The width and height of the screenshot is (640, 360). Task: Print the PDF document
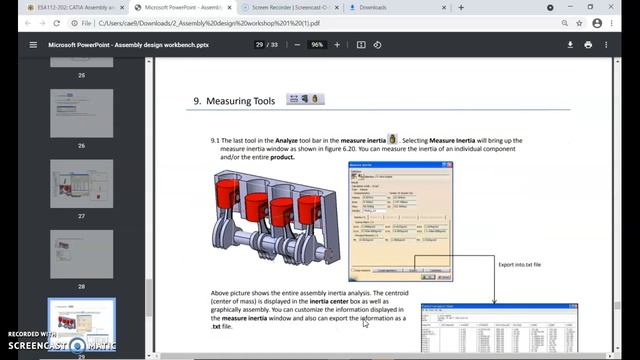pos(588,45)
